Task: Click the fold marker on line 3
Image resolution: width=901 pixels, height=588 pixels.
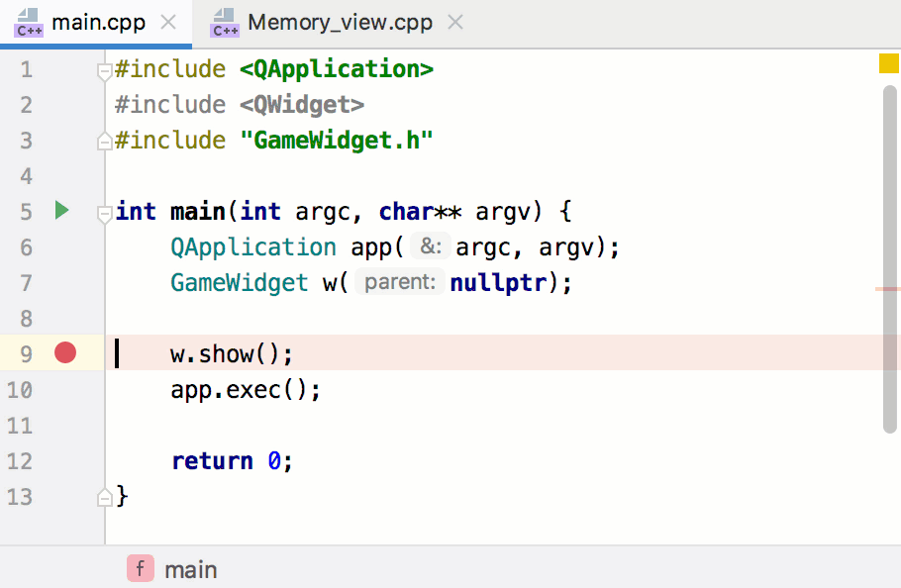Action: 103,142
